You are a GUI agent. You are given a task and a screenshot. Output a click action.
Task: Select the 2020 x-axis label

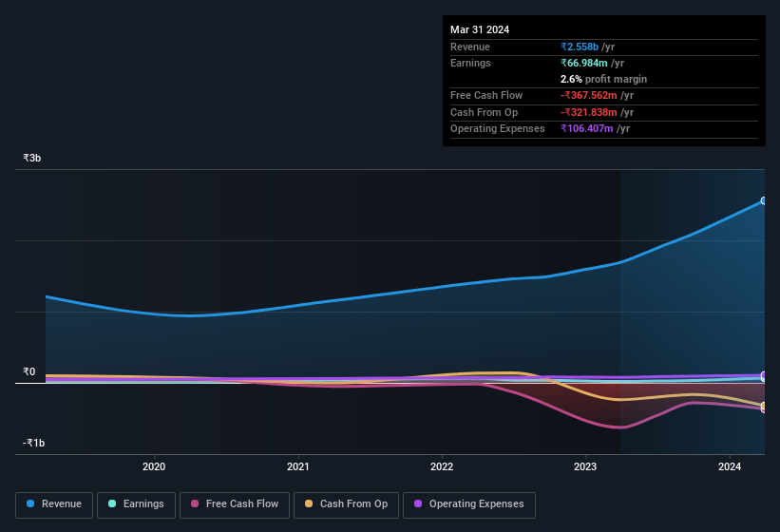pyautogui.click(x=154, y=466)
